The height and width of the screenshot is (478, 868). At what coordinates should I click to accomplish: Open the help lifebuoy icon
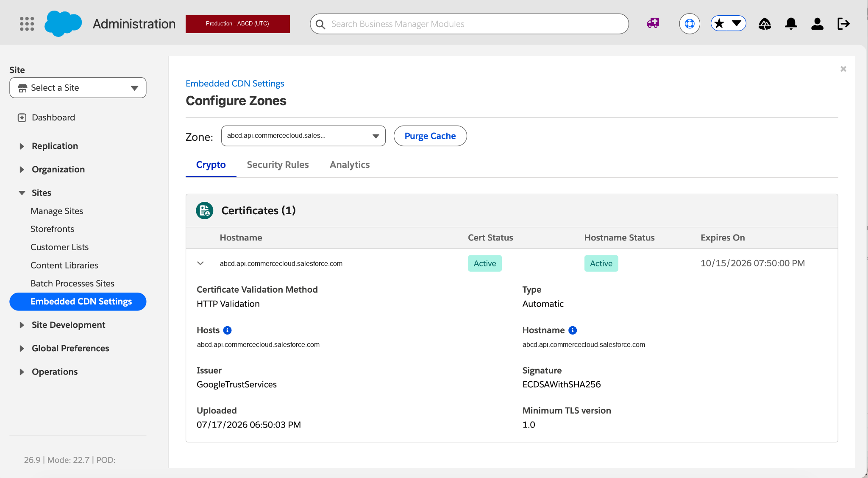tap(690, 24)
